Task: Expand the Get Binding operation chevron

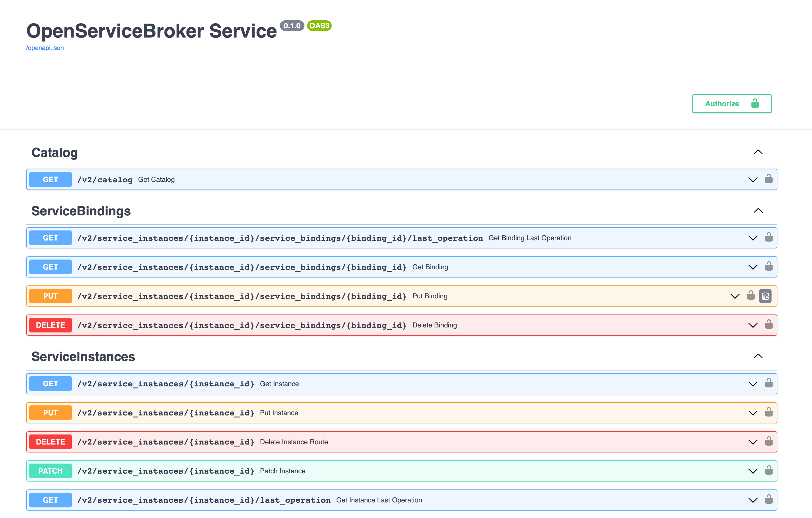Action: pyautogui.click(x=753, y=267)
